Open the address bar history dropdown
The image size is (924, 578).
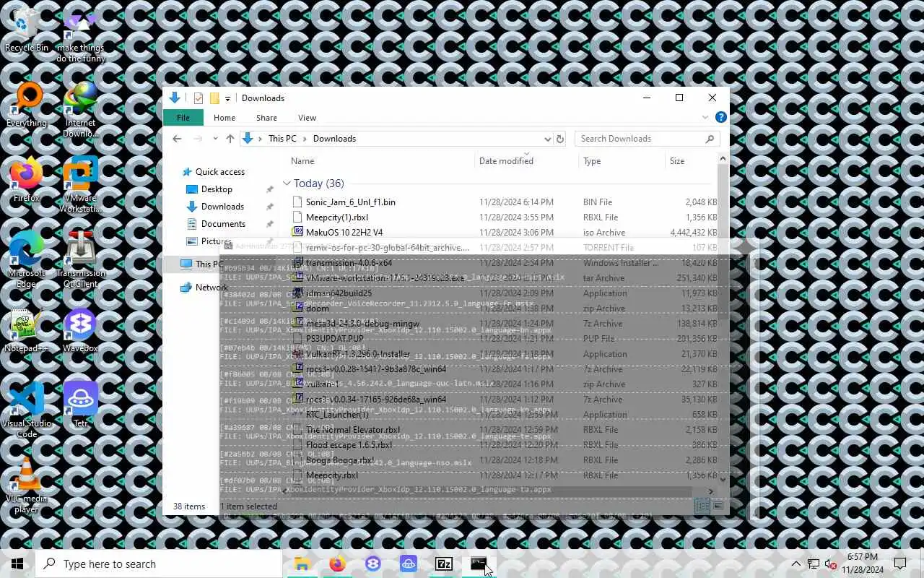[547, 139]
